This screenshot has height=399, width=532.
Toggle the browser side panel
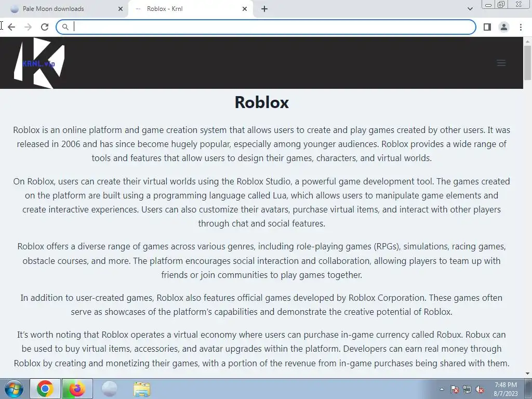coord(487,27)
